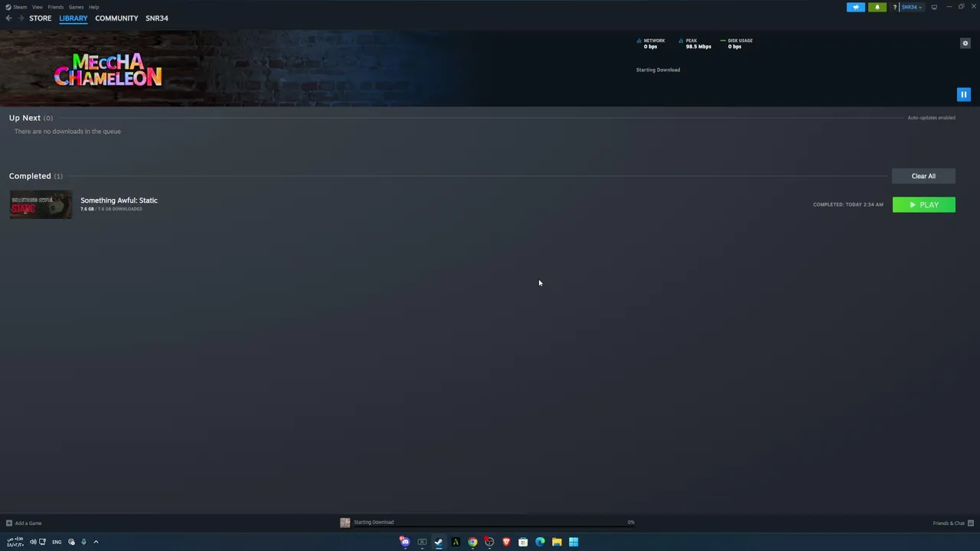
Task: Click the blue announcements megaphone icon
Action: [x=856, y=7]
